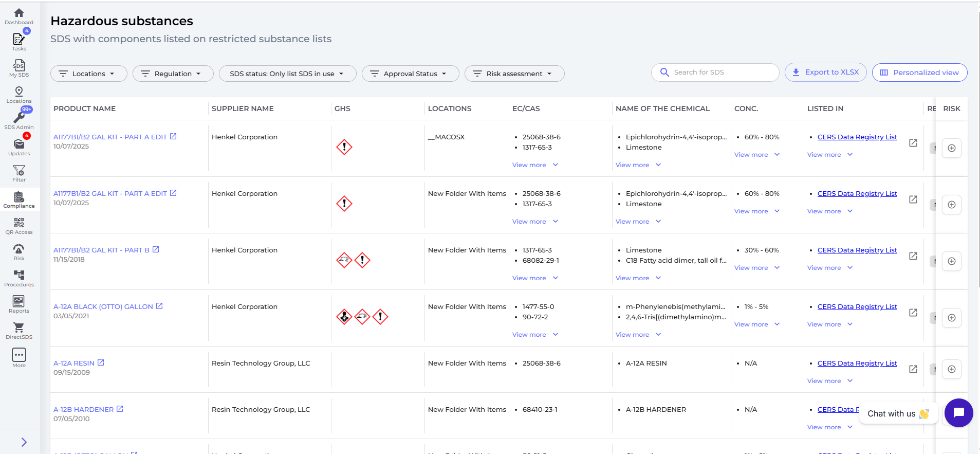Open the A-12A BLACK (OTTO) GALLON link
Image resolution: width=980 pixels, height=454 pixels.
click(103, 306)
